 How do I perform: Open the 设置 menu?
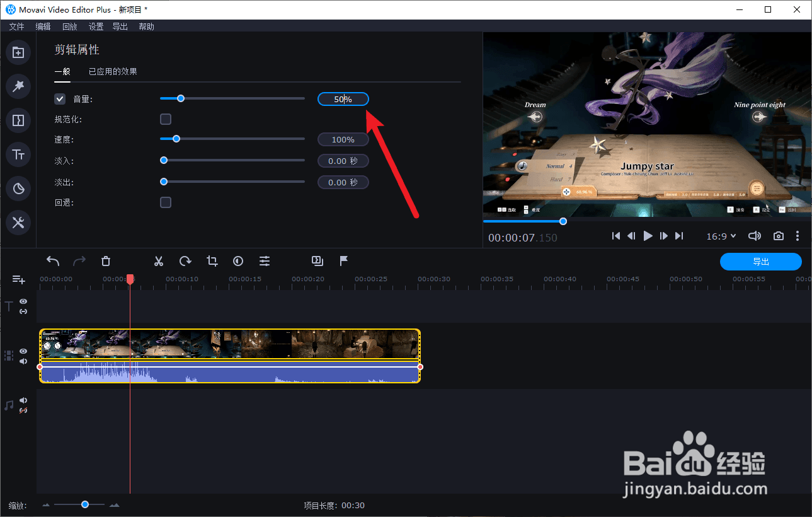tap(96, 26)
